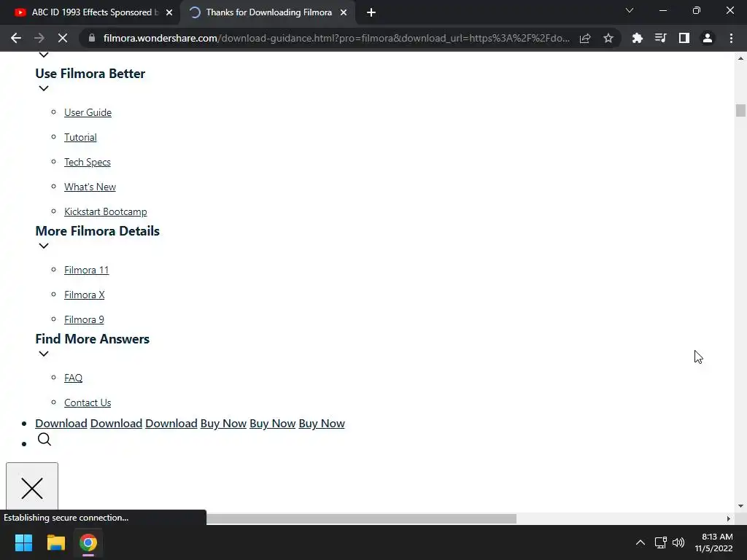Collapse the More Filmora Details chevron
Image resolution: width=747 pixels, height=560 pixels.
coord(43,246)
